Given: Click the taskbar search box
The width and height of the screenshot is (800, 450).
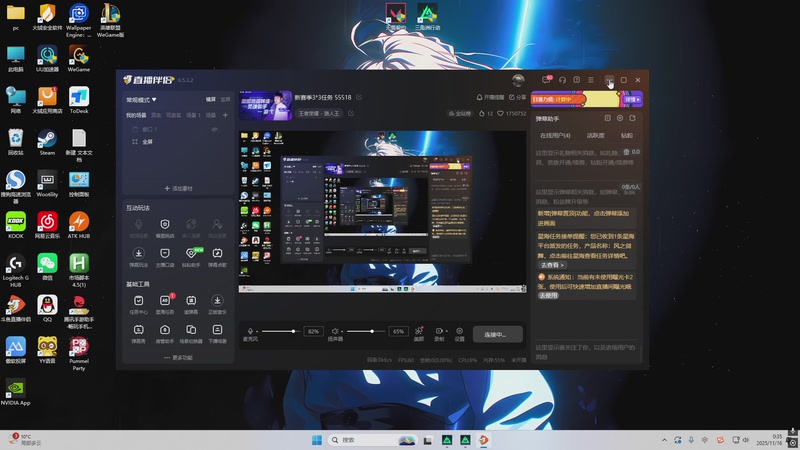Looking at the screenshot, I should [372, 440].
